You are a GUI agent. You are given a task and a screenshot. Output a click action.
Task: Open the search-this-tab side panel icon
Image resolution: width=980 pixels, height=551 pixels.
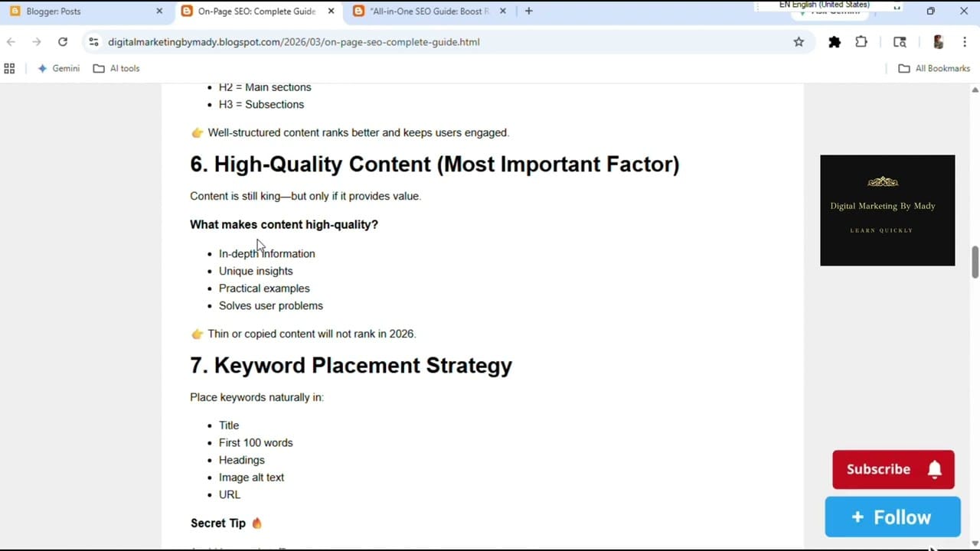[899, 42]
